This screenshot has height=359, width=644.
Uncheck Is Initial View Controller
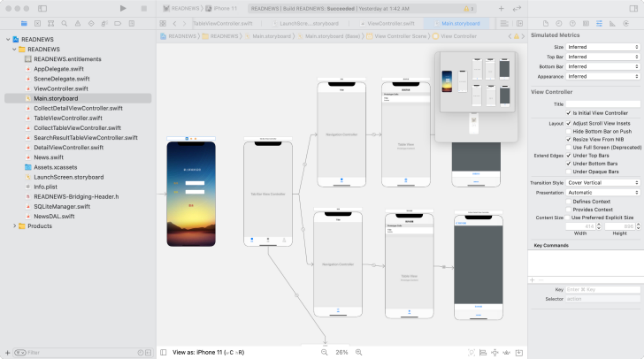(569, 113)
